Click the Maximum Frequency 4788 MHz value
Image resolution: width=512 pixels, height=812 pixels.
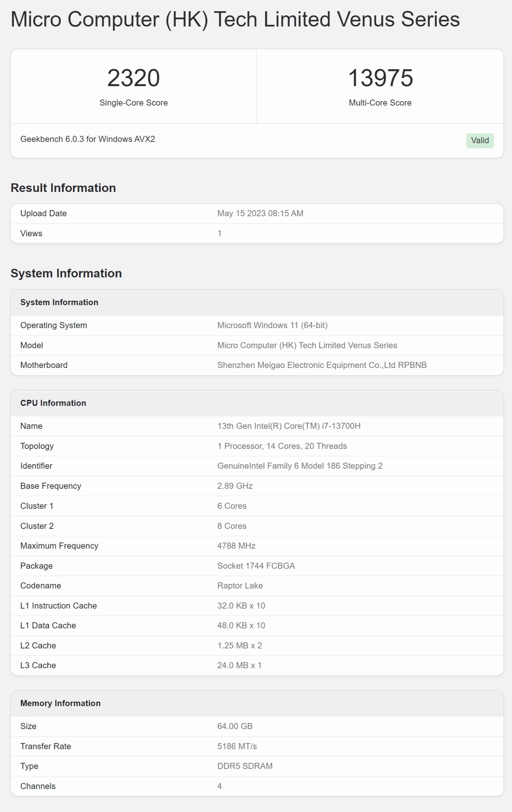coord(236,546)
